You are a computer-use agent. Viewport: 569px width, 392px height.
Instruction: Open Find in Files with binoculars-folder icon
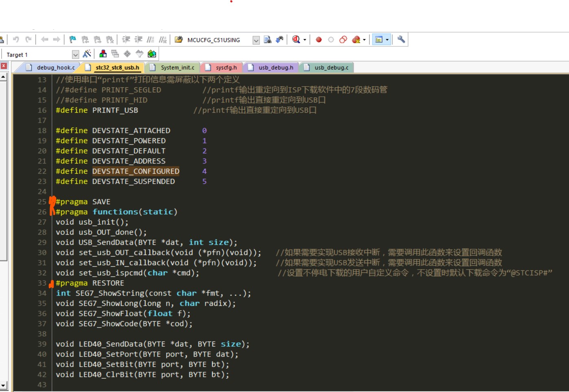pos(179,39)
